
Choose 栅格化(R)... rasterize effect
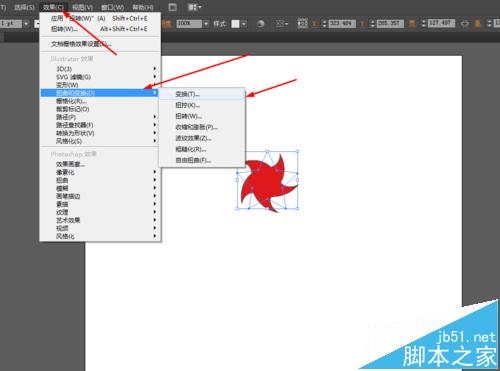[x=100, y=101]
